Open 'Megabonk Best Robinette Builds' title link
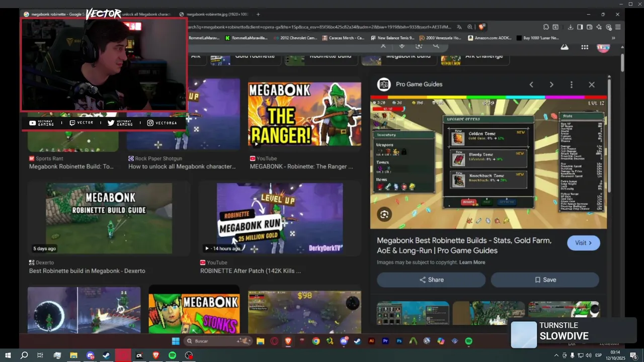This screenshot has height=362, width=644. (x=464, y=245)
